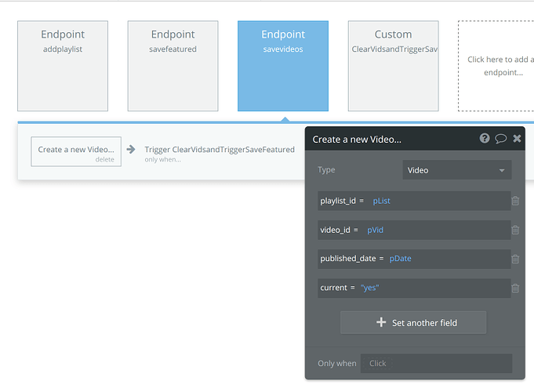Click Set another field button
Screen dimensions: 534x392
point(413,322)
